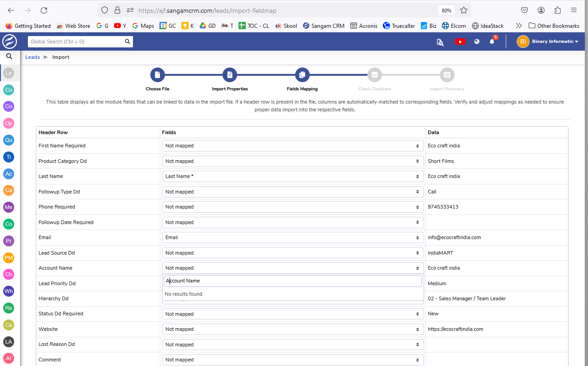Switch to the Import Properties step
The height and width of the screenshot is (366, 588).
click(229, 74)
